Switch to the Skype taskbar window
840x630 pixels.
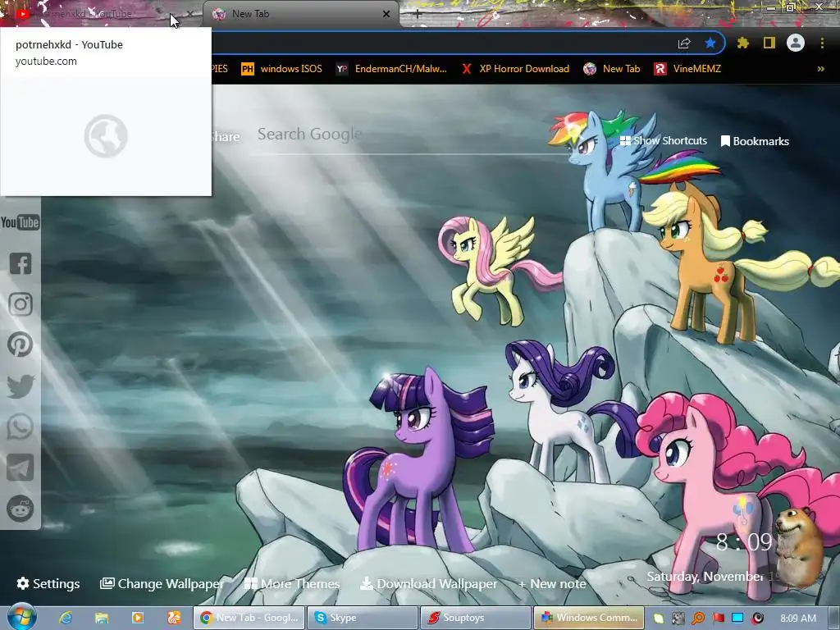362,618
